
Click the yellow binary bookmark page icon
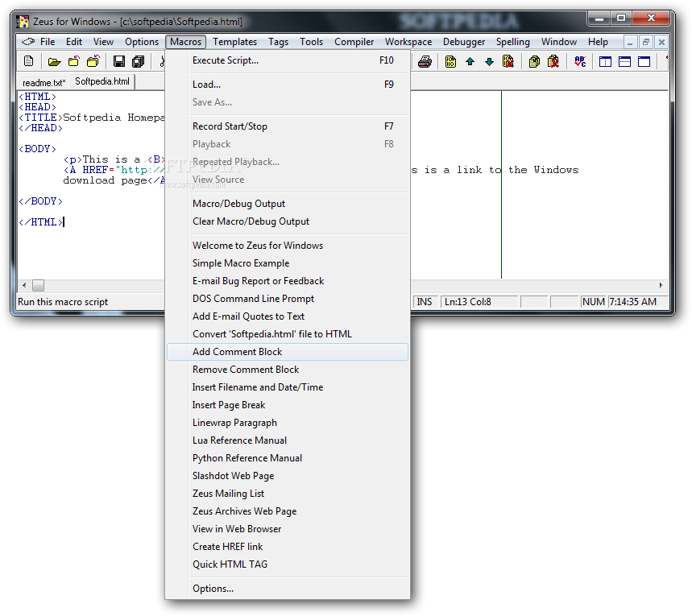pos(450,61)
